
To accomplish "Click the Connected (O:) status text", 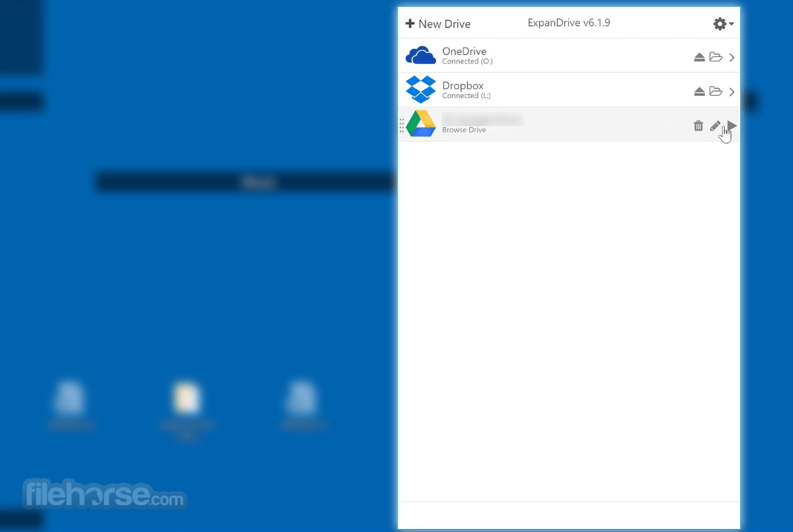I will pyautogui.click(x=467, y=61).
